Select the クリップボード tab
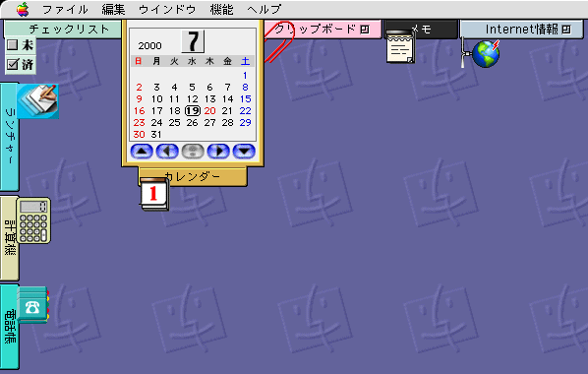This screenshot has height=374, width=588. click(323, 30)
